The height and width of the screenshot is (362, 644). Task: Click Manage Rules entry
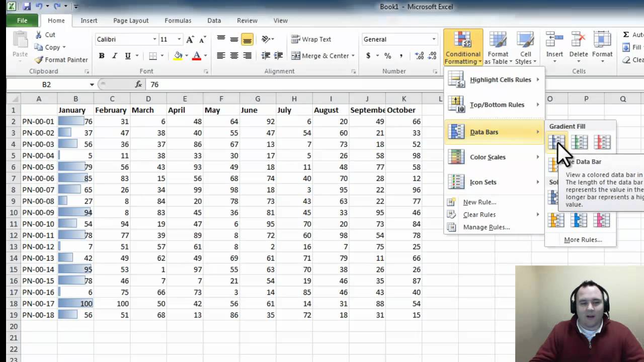coord(486,227)
